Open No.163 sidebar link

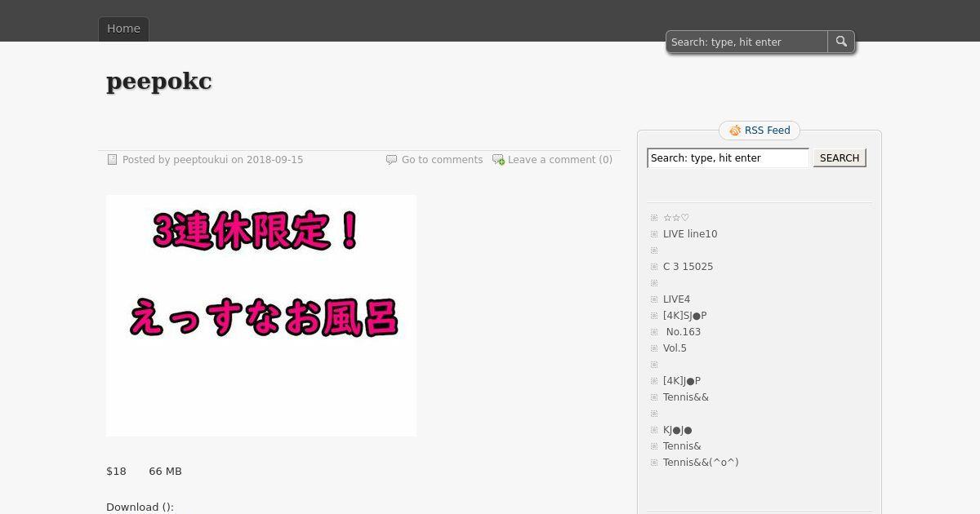(683, 332)
